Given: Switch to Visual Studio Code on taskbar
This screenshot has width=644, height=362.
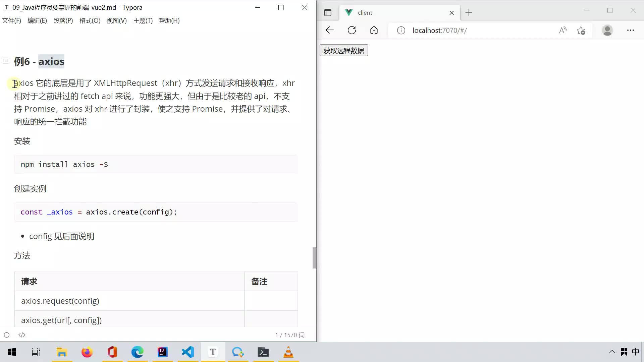Looking at the screenshot, I should pyautogui.click(x=187, y=352).
